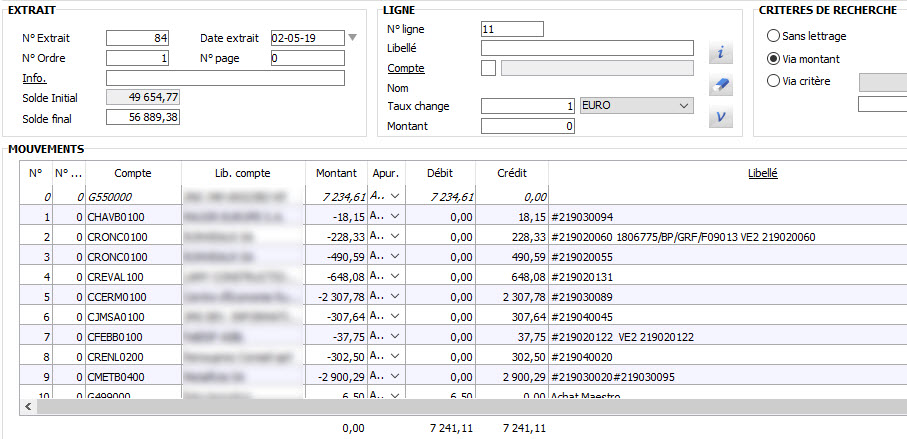The image size is (907, 439).
Task: Open the underlined Info. link
Action: click(35, 78)
